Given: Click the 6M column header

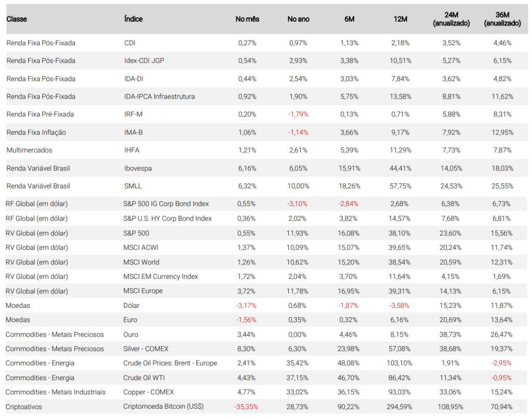Looking at the screenshot, I should point(350,19).
